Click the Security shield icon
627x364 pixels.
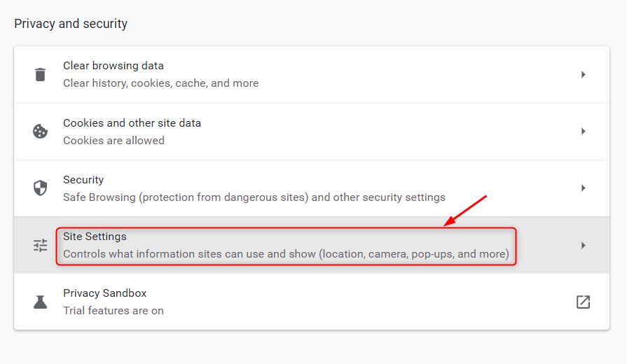(41, 188)
